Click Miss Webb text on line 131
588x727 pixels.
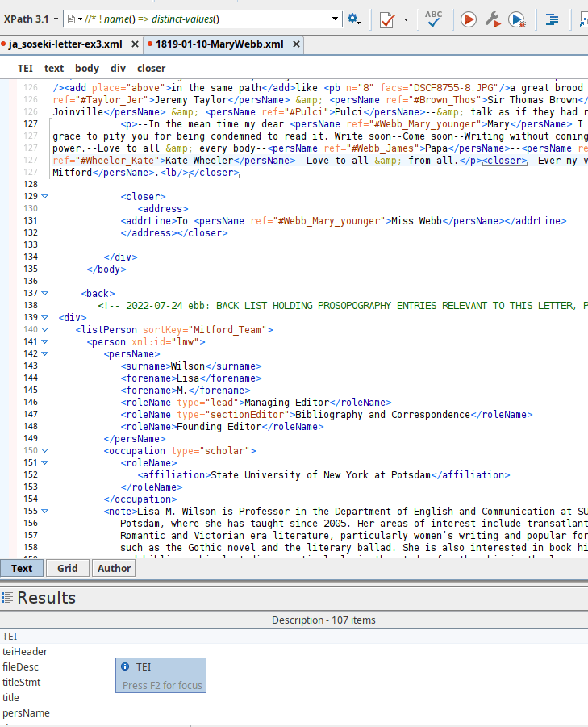click(x=416, y=221)
